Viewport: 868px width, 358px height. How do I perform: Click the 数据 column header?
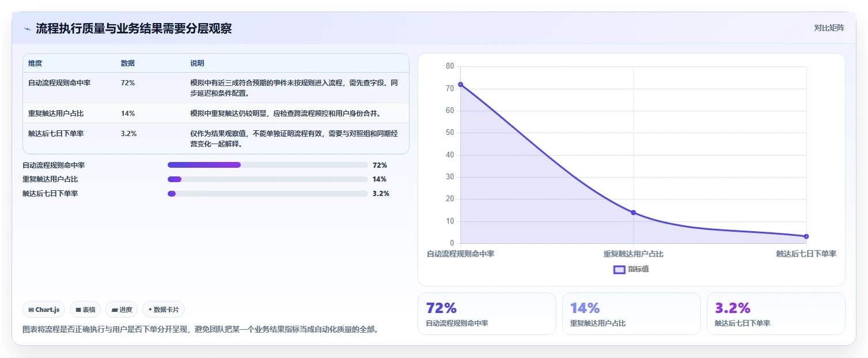(128, 63)
